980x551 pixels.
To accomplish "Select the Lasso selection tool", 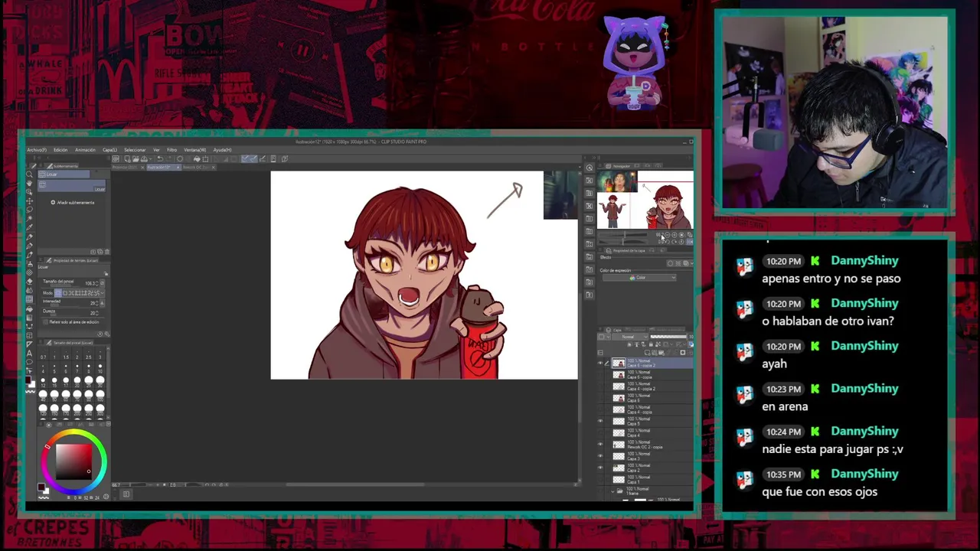I will (29, 209).
